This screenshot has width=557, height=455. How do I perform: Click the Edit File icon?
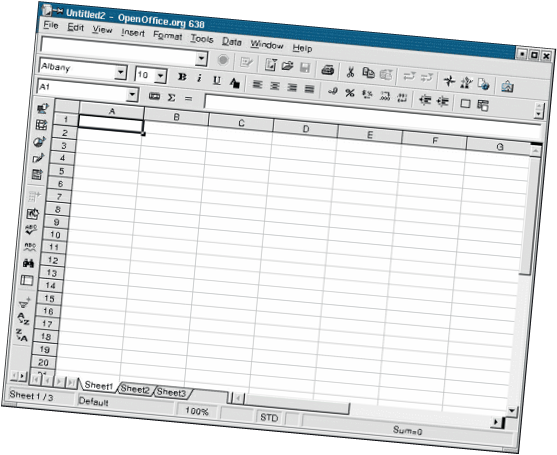pos(246,63)
